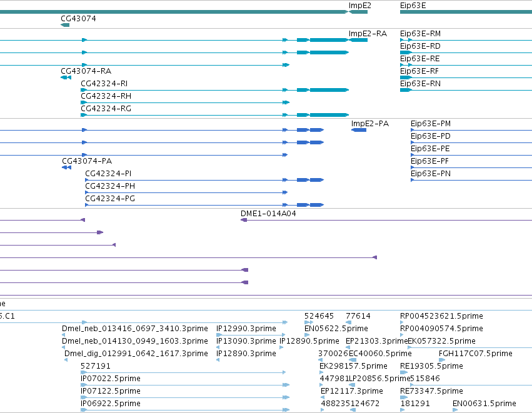Image resolution: width=532 pixels, height=413 pixels.
Task: Select the ImpE2 gene label
Action: click(x=359, y=6)
